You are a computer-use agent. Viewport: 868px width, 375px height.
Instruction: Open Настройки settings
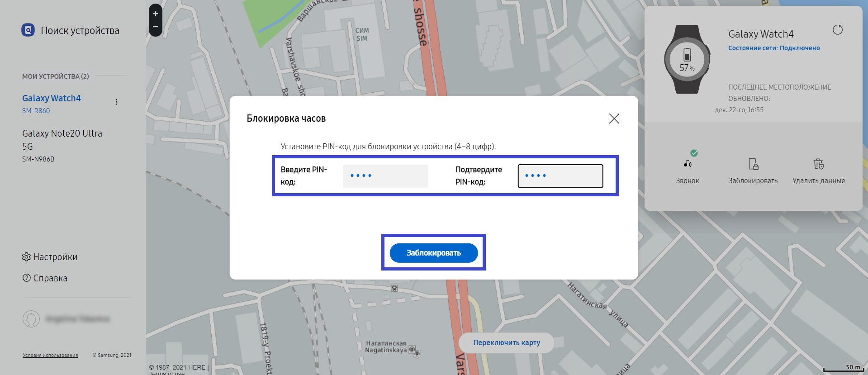tap(50, 257)
